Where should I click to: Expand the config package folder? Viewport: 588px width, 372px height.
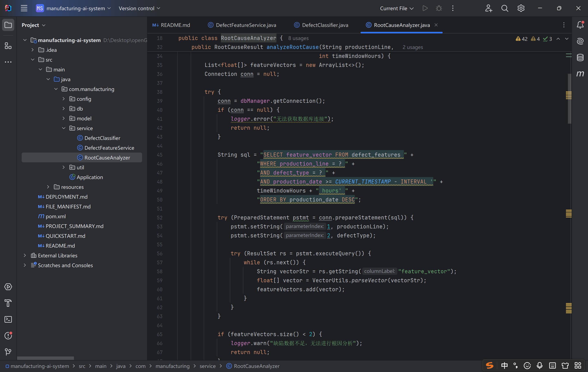pos(63,99)
